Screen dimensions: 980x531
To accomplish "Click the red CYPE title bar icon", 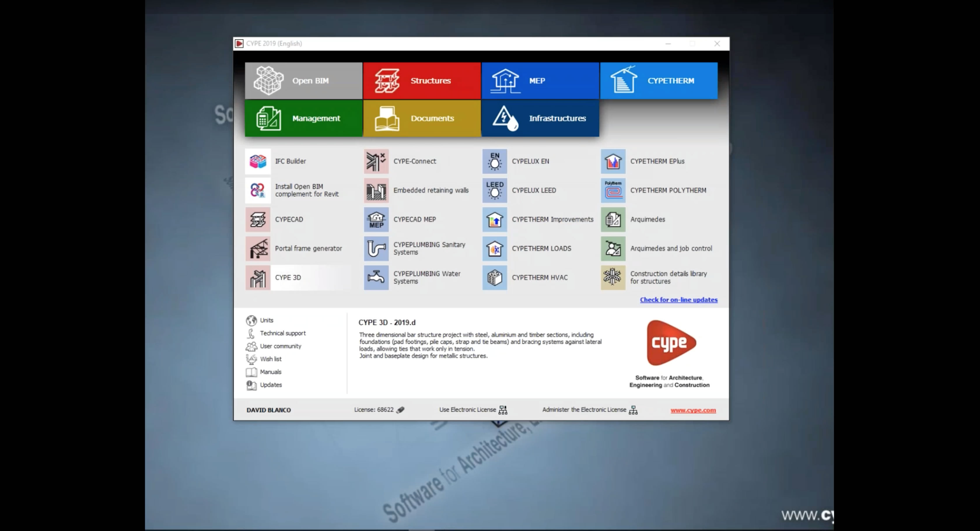I will pyautogui.click(x=239, y=44).
